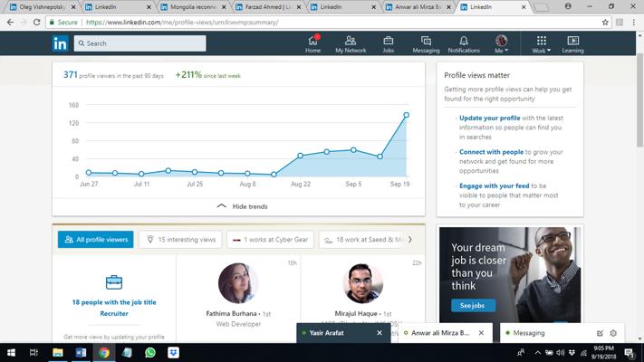Open Fathima Burhana's profile photo
The width and height of the screenshot is (644, 362).
point(238,283)
